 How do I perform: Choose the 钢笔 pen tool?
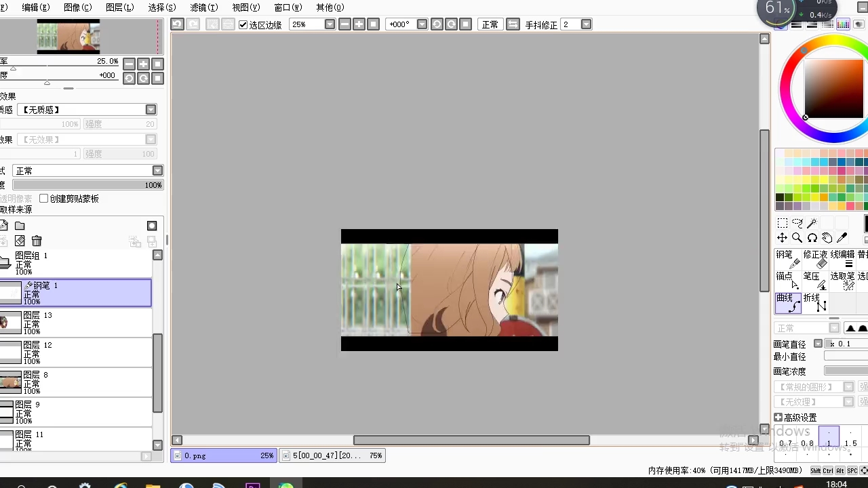[788, 259]
